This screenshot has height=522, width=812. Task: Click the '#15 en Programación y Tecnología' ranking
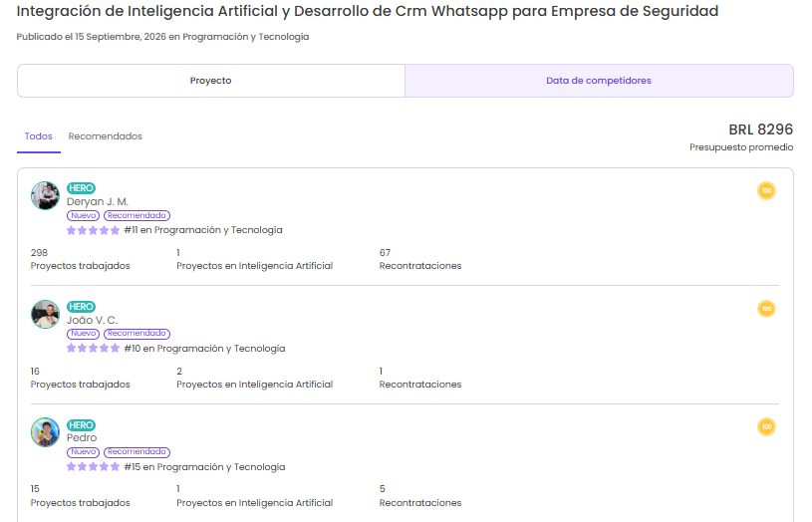(204, 467)
